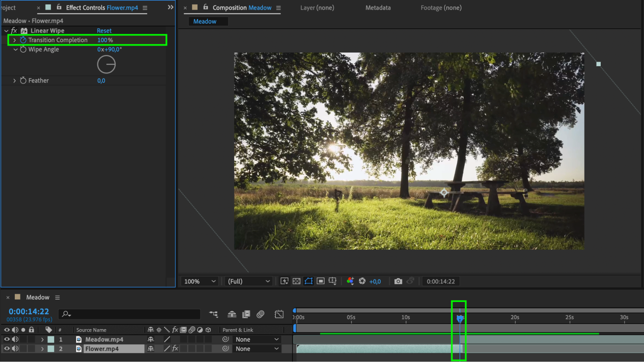Switch to the Metadata tab

tap(378, 8)
